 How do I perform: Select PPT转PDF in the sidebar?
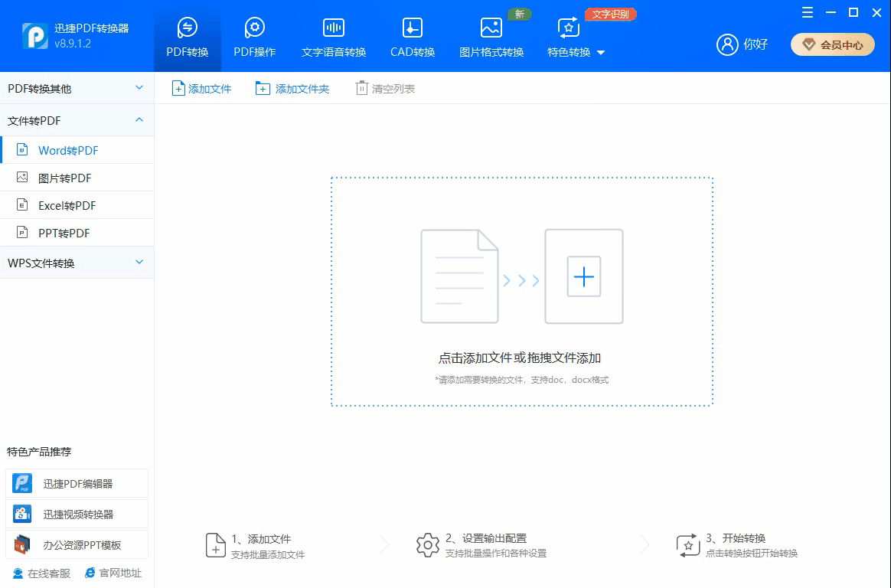pos(77,233)
